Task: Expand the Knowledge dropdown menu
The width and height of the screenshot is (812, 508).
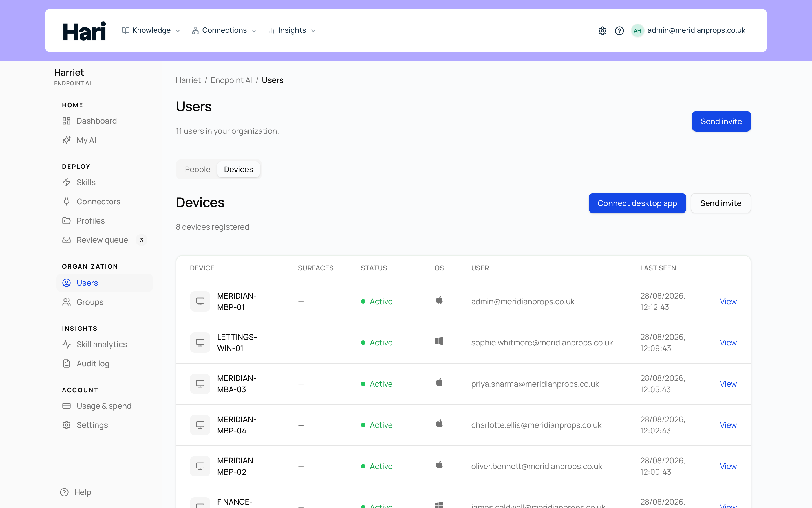Action: pos(151,30)
